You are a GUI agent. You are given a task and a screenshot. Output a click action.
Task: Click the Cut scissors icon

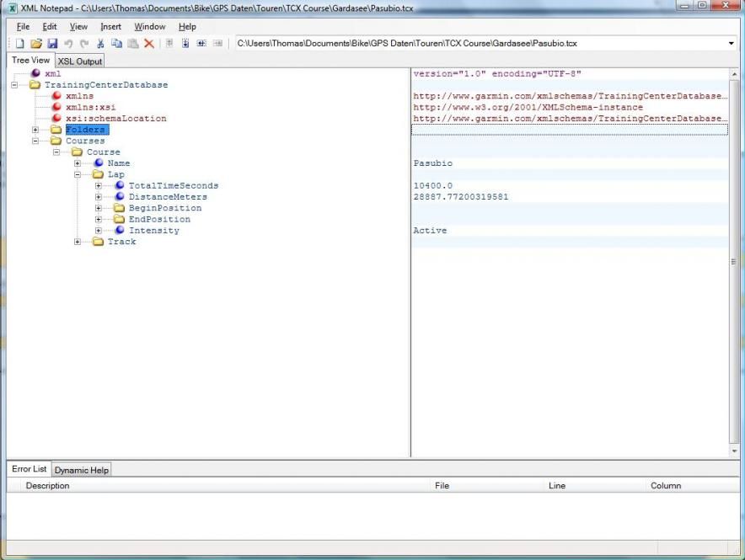coord(100,43)
